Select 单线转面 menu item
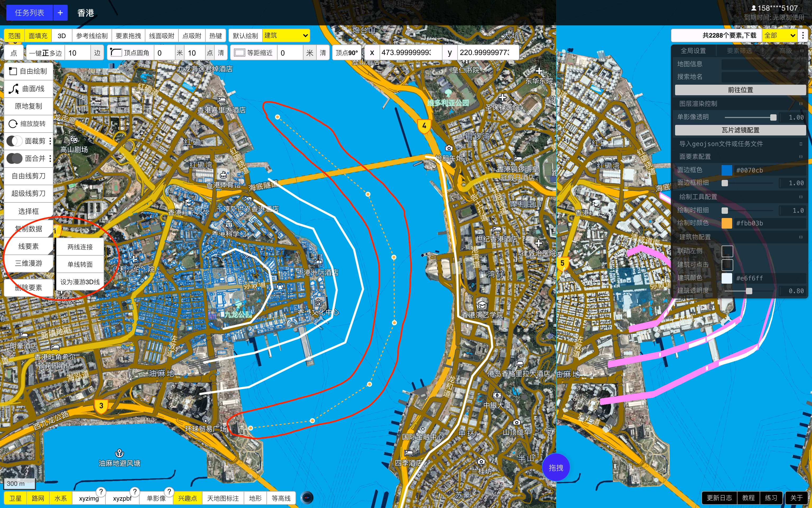This screenshot has height=508, width=812. [80, 264]
